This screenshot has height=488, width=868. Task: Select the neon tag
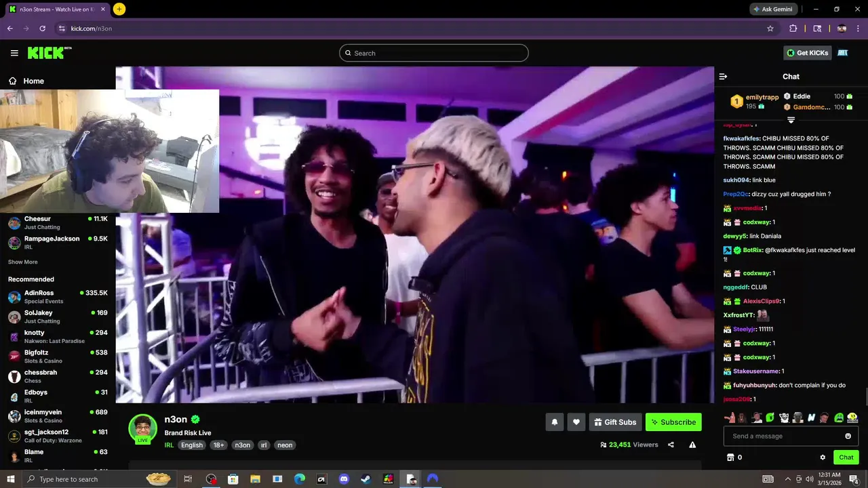285,445
